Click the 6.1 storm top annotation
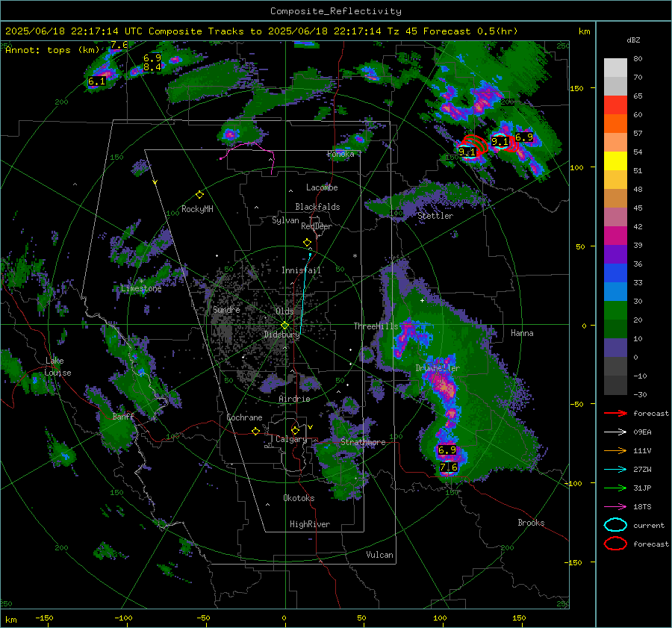The image size is (672, 628). [x=96, y=81]
